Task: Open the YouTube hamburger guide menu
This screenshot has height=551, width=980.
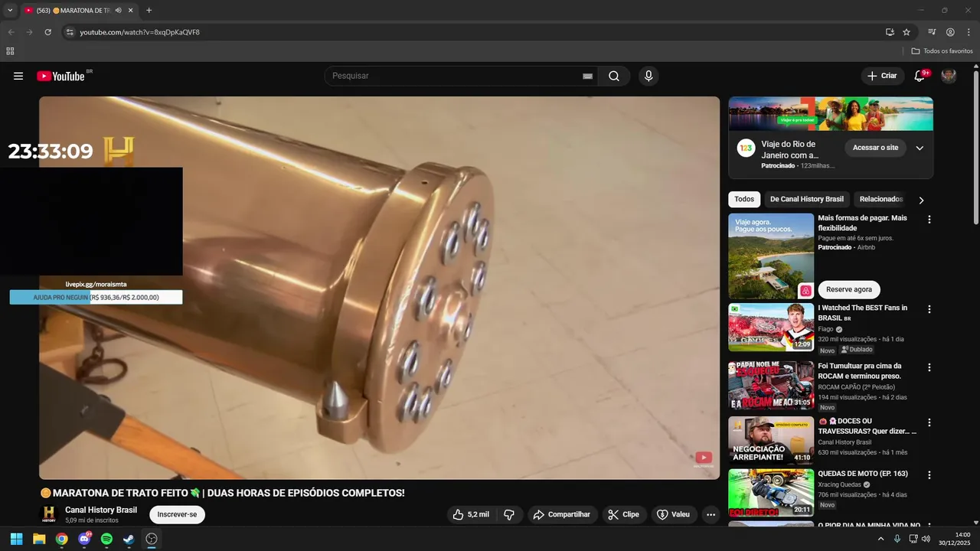Action: [18, 76]
